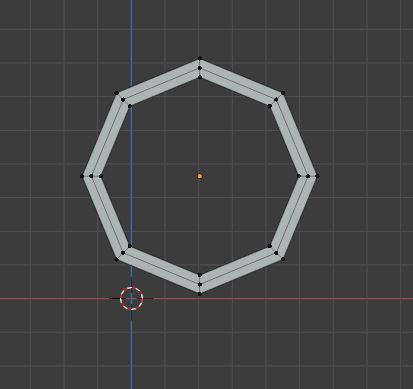Image resolution: width=413 pixels, height=389 pixels.
Task: Select the lower-right inner corner vertex
Action: click(x=269, y=246)
